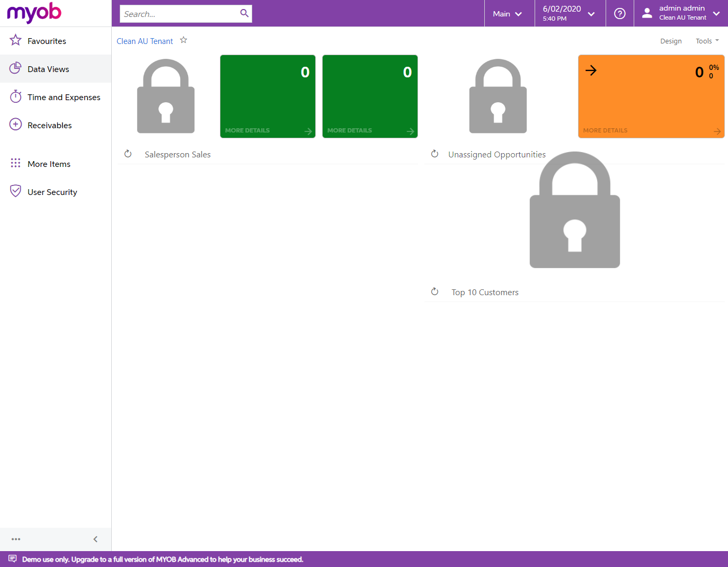Click the demo upgrade notice text
Screen dimensions: 728x567
pyautogui.click(x=163, y=560)
